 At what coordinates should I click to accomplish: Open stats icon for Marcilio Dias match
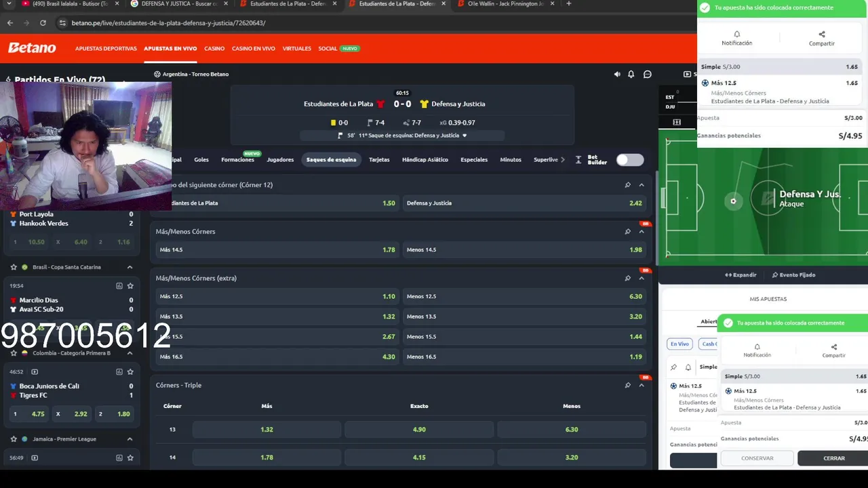pyautogui.click(x=119, y=286)
